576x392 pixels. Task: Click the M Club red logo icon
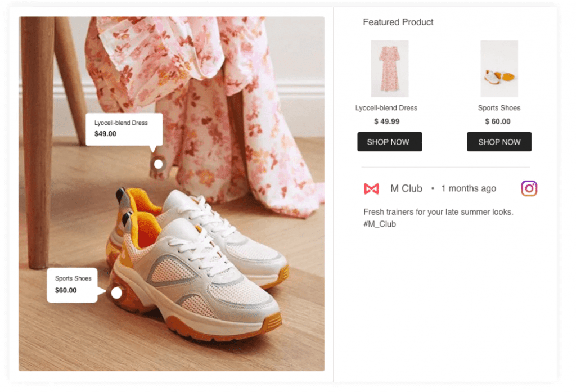(371, 189)
